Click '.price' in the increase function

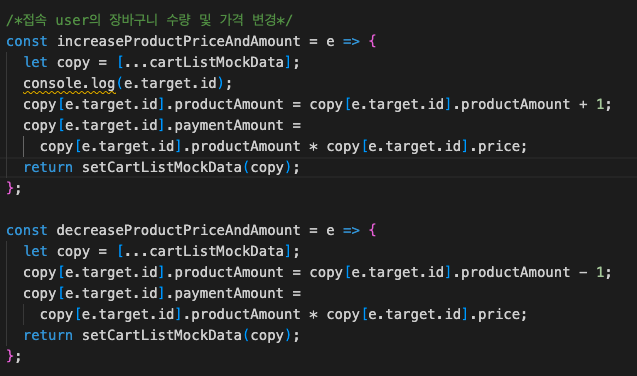click(494, 146)
